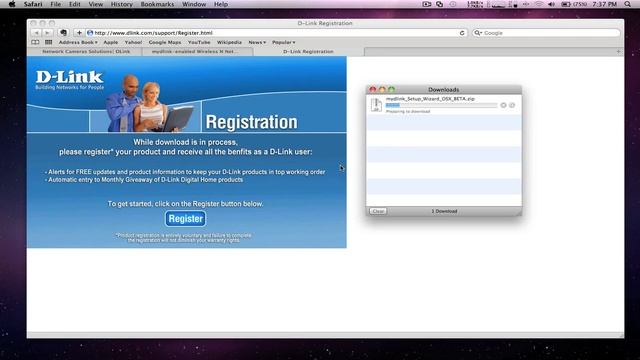Open the View menu
The width and height of the screenshot is (640, 360).
coord(96,4)
